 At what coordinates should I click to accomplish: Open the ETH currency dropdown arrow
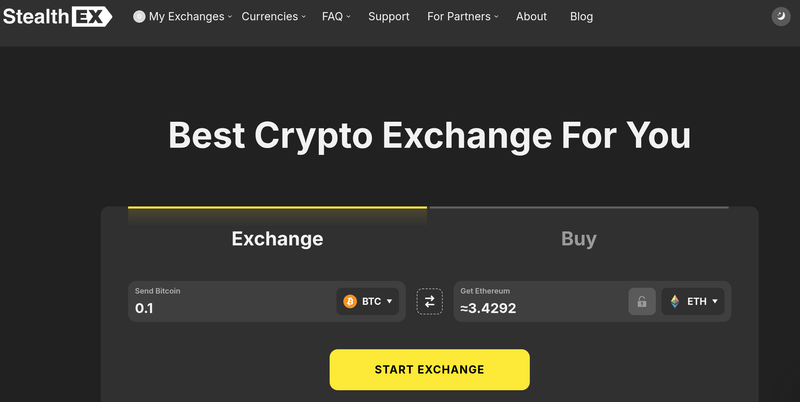click(x=715, y=301)
